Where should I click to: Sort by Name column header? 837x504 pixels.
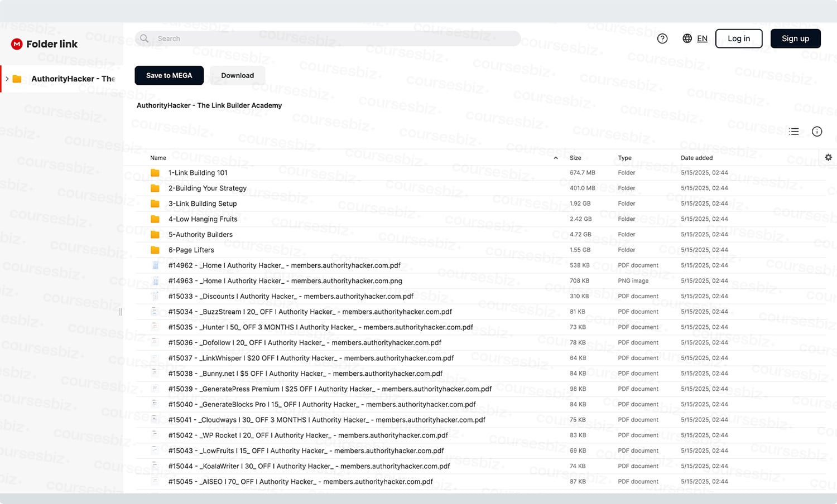pyautogui.click(x=158, y=158)
